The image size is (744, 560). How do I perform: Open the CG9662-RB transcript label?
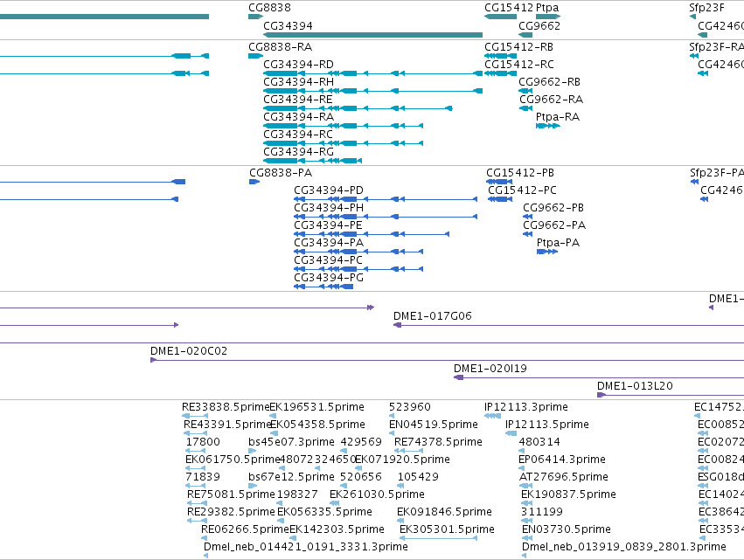click(549, 82)
